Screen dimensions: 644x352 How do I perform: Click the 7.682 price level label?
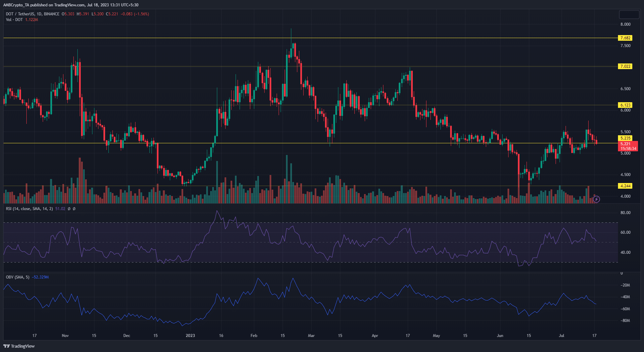(x=625, y=38)
